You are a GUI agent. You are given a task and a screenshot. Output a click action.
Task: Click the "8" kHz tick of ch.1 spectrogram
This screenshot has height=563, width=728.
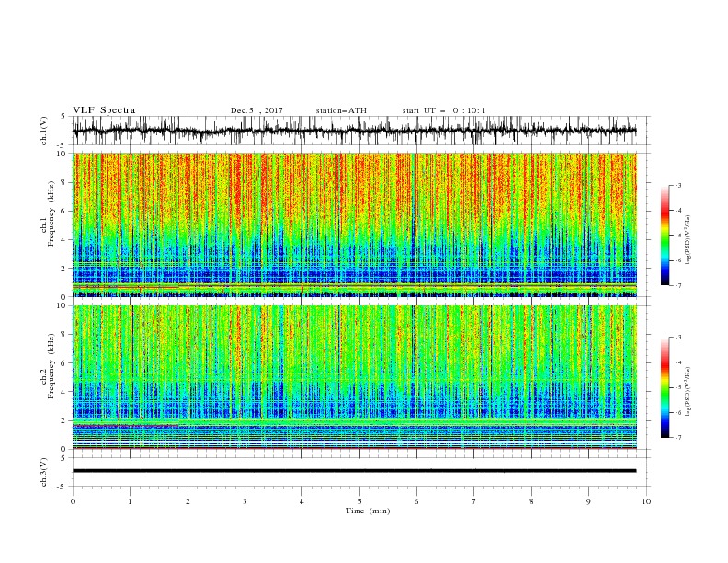click(64, 182)
